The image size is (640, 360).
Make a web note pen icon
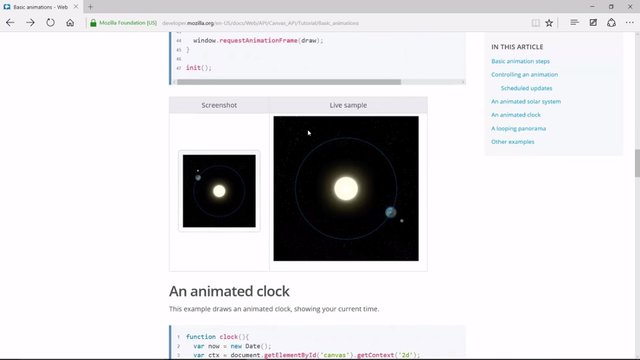click(593, 22)
